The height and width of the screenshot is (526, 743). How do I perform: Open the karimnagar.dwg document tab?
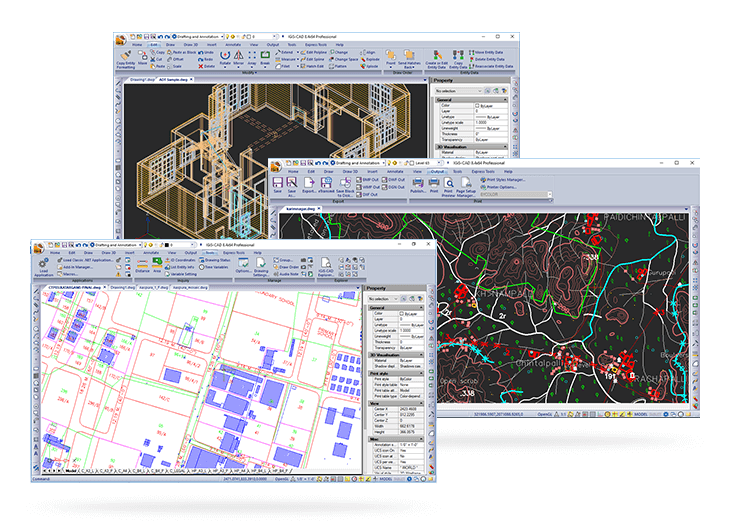pos(298,209)
